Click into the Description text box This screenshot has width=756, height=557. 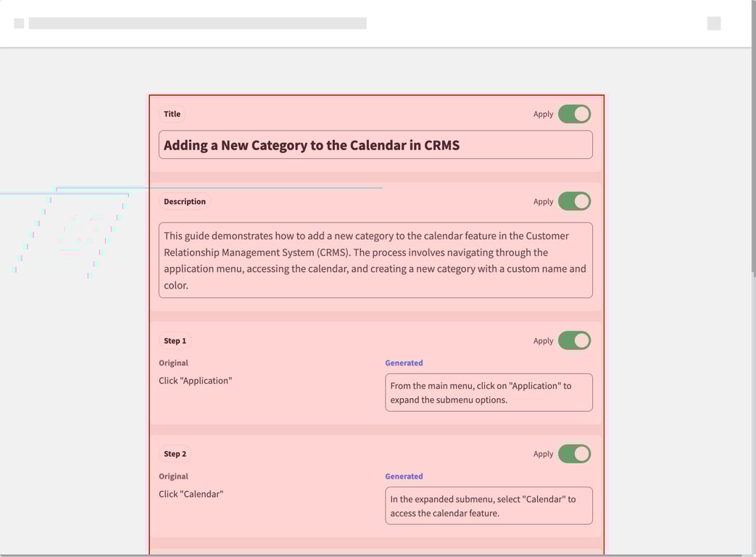pos(375,260)
